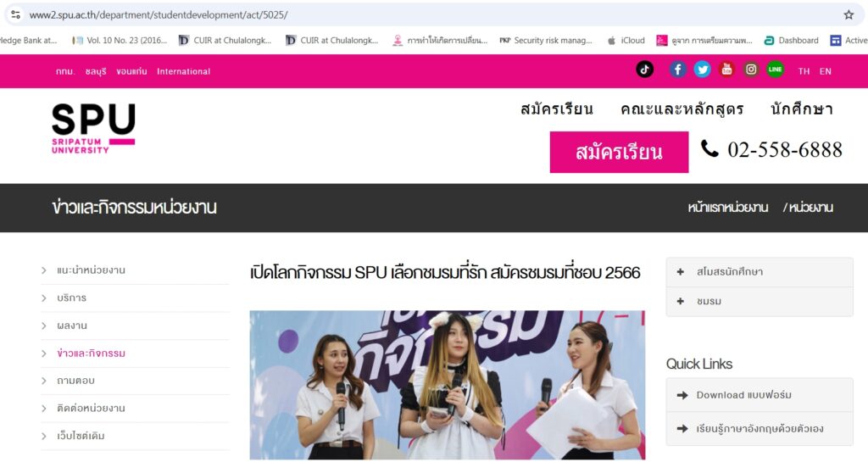This screenshot has width=868, height=462.
Task: Expand แนะนำหน่วยงาน sidebar chevron item
Action: [x=135, y=270]
